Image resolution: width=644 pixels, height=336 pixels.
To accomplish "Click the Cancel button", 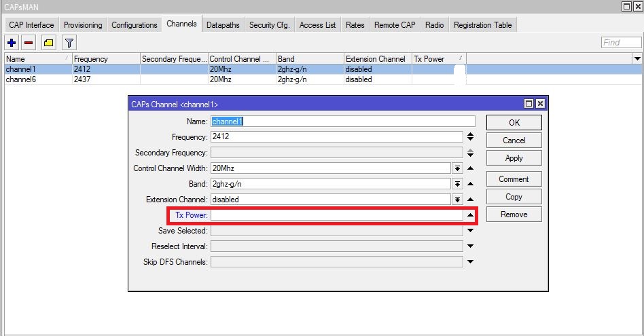I will pos(514,141).
